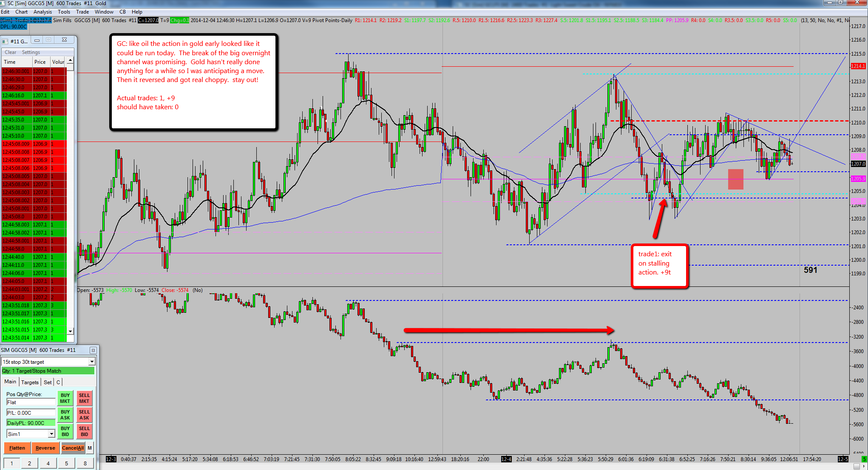The width and height of the screenshot is (868, 470).
Task: Click the red 1214.1 price label
Action: (858, 66)
